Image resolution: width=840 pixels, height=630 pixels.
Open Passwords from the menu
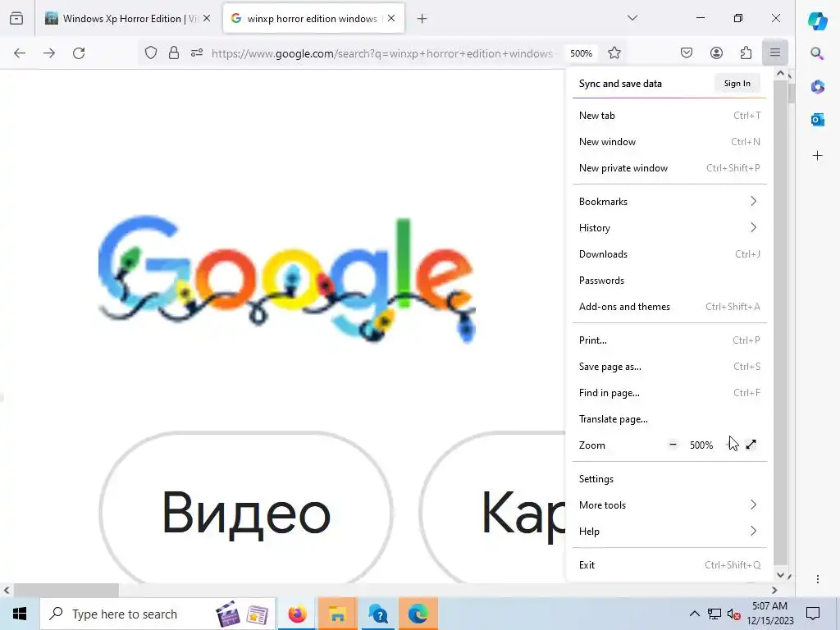(669, 281)
